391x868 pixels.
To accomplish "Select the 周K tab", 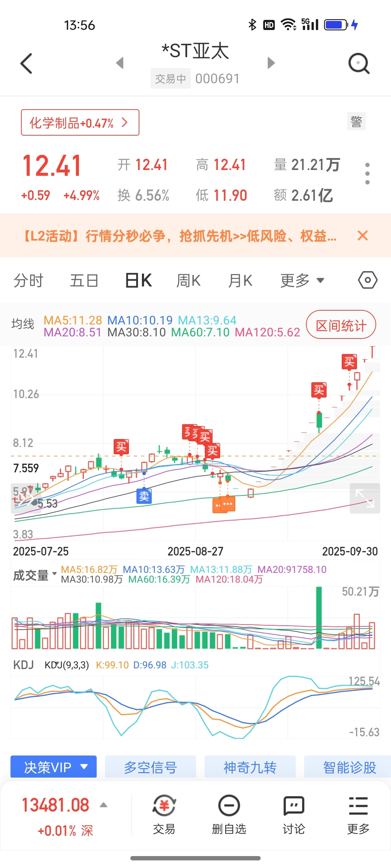I will [188, 281].
